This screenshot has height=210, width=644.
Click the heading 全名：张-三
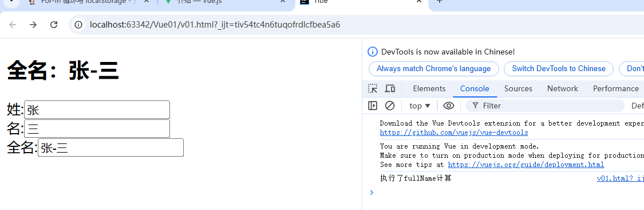click(x=63, y=71)
